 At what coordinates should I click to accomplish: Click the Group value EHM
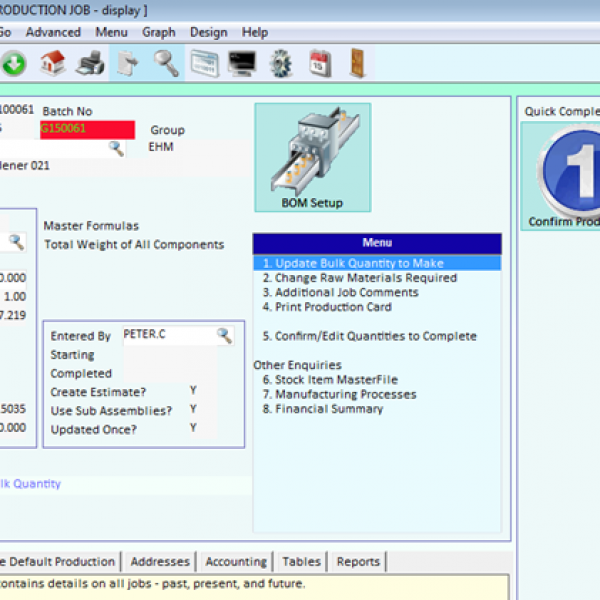point(161,147)
